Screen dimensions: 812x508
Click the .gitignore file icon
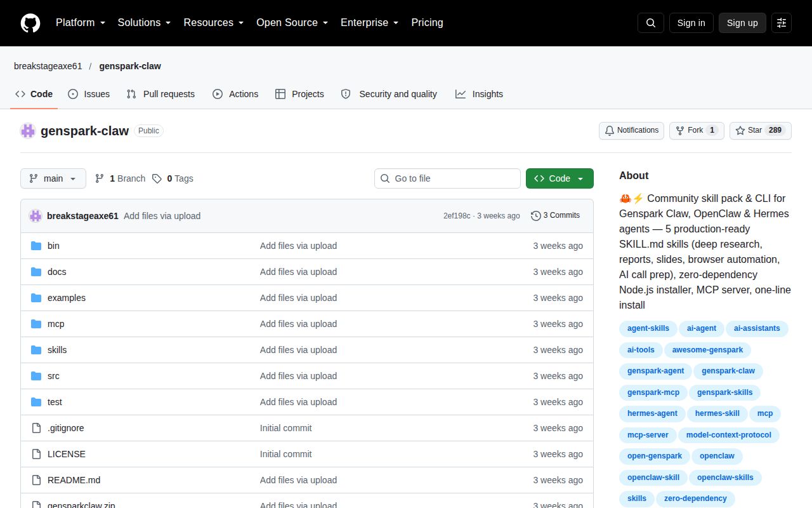[36, 428]
